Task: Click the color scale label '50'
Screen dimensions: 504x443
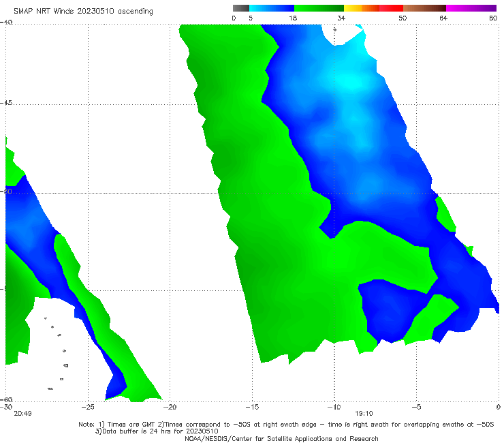Action: 403,18
